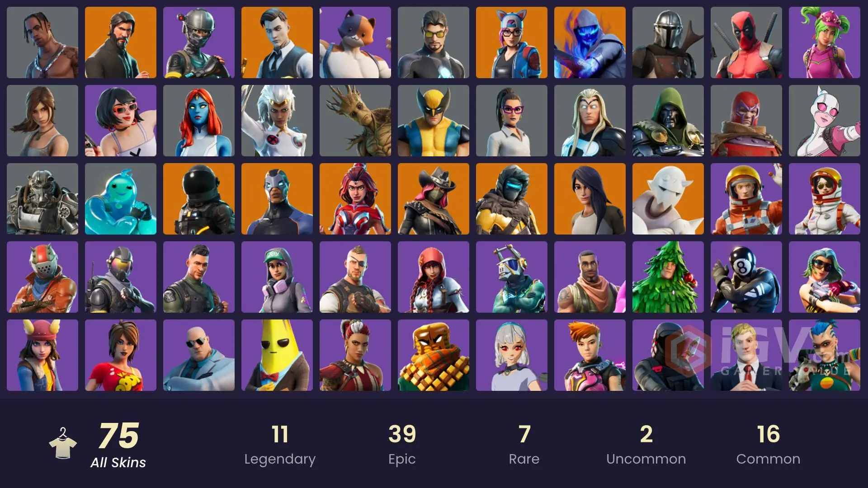This screenshot has width=868, height=488.
Task: Filter by Epic rarity count
Action: click(x=402, y=445)
